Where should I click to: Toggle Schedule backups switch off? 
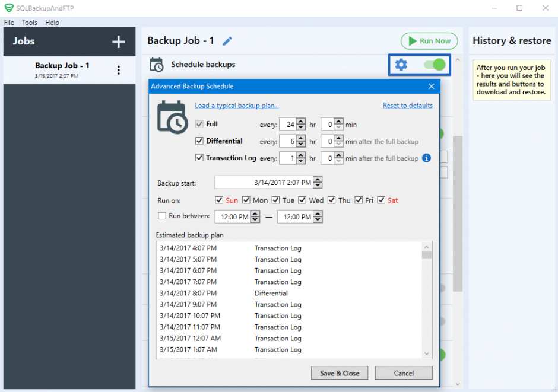point(435,65)
